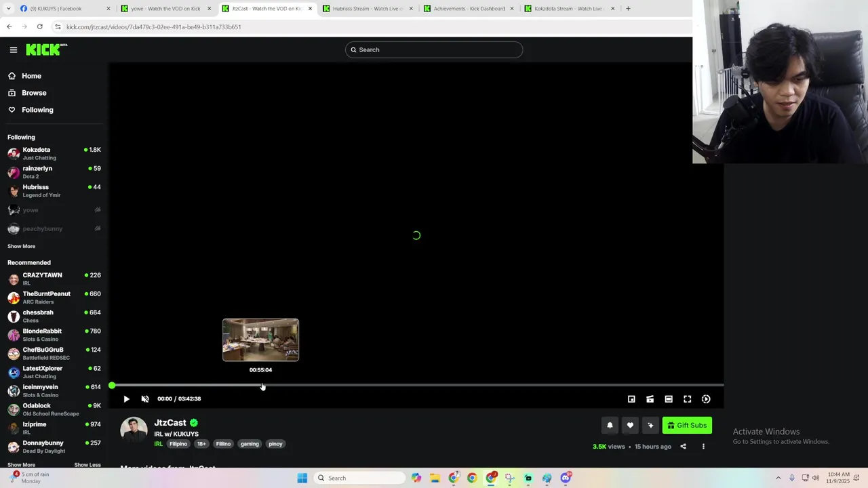This screenshot has width=868, height=488.
Task: Switch to Achievements Kick Dashboard tab
Action: click(469, 9)
